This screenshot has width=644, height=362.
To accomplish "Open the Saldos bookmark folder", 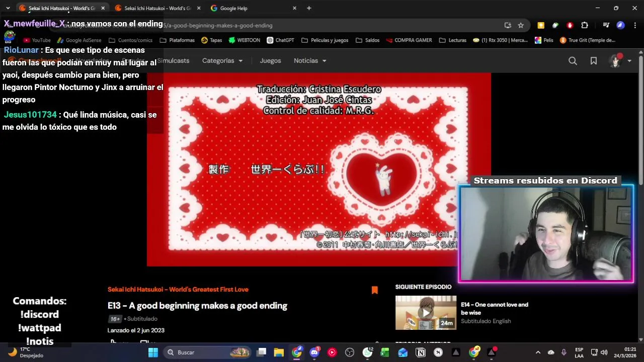I will [x=367, y=40].
